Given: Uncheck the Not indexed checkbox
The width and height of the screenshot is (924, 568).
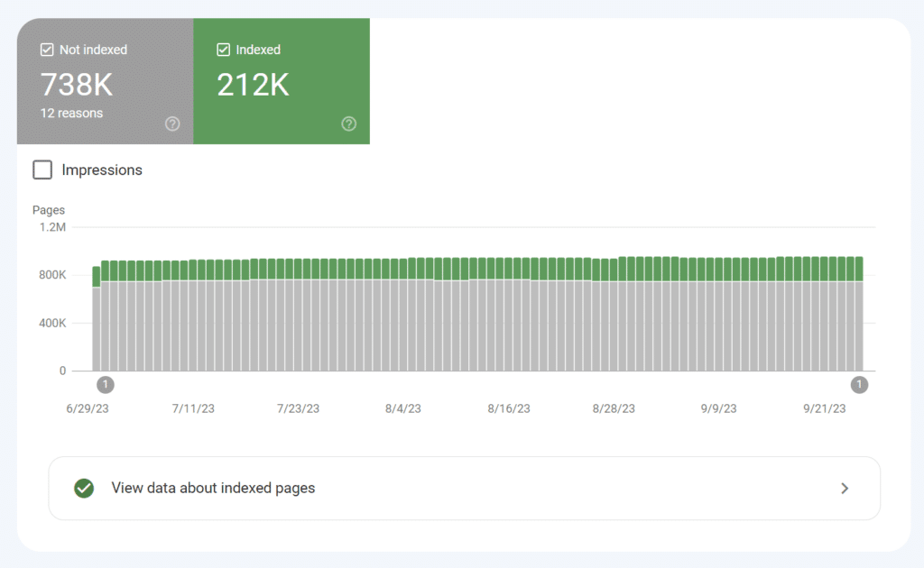Looking at the screenshot, I should (47, 50).
